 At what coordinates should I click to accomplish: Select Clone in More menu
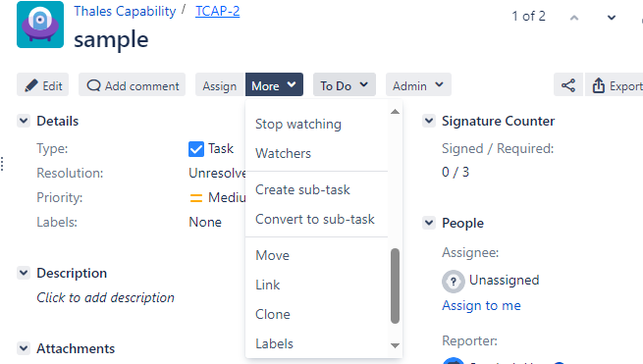click(x=316, y=314)
